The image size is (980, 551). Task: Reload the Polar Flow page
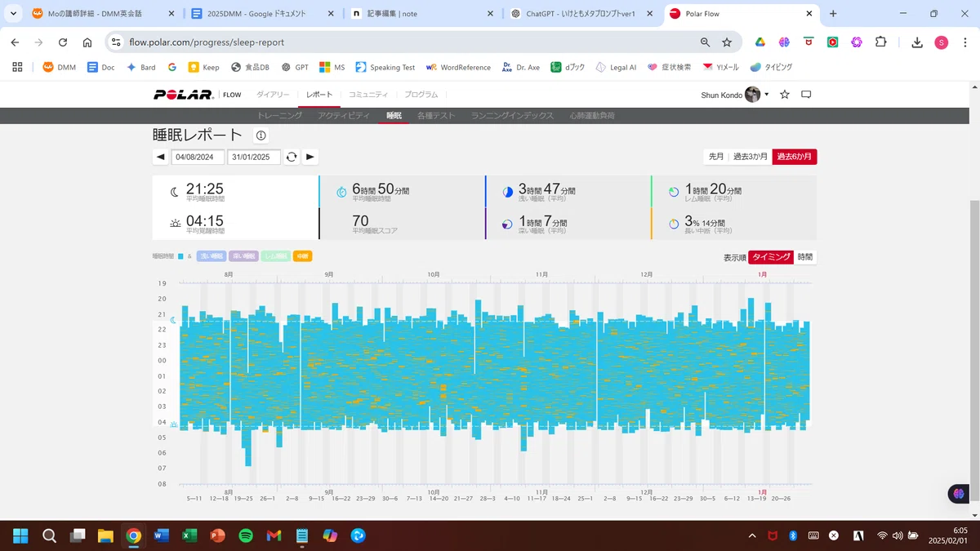tap(63, 42)
